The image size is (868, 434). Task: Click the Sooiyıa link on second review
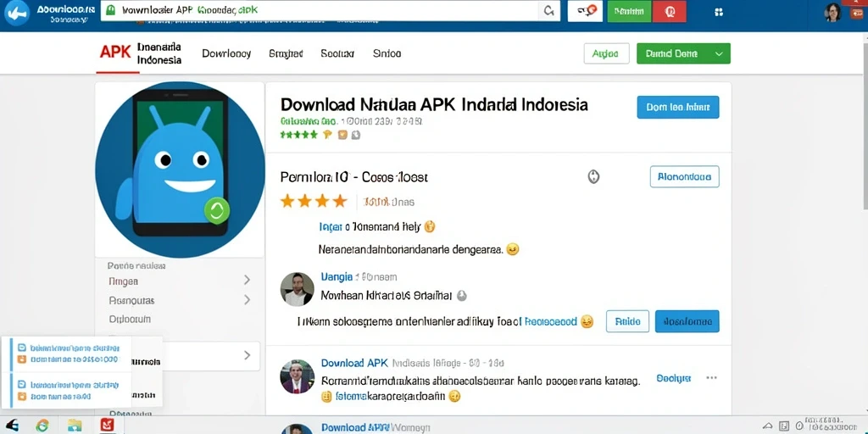pyautogui.click(x=673, y=378)
